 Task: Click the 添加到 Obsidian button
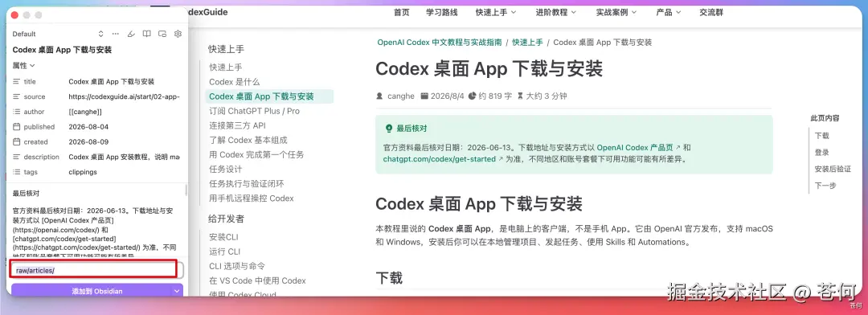pyautogui.click(x=97, y=291)
